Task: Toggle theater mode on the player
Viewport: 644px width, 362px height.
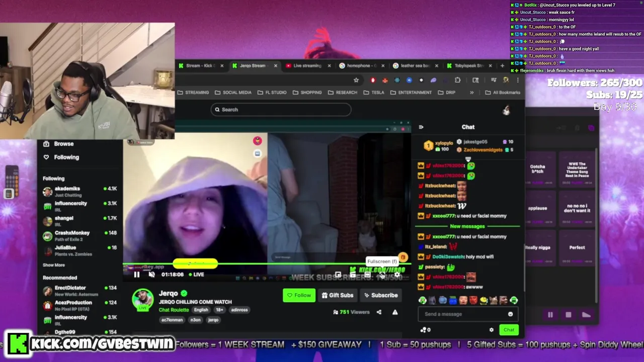Action: click(368, 275)
